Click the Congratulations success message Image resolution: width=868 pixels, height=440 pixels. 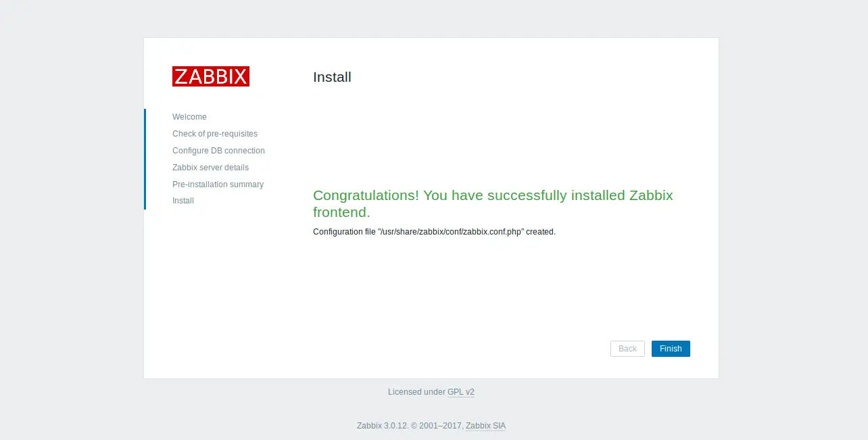[493, 203]
